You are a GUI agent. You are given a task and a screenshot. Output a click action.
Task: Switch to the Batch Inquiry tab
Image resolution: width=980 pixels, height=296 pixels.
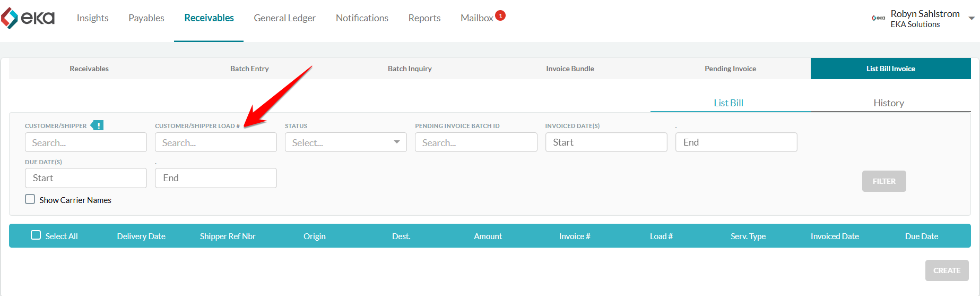[410, 69]
